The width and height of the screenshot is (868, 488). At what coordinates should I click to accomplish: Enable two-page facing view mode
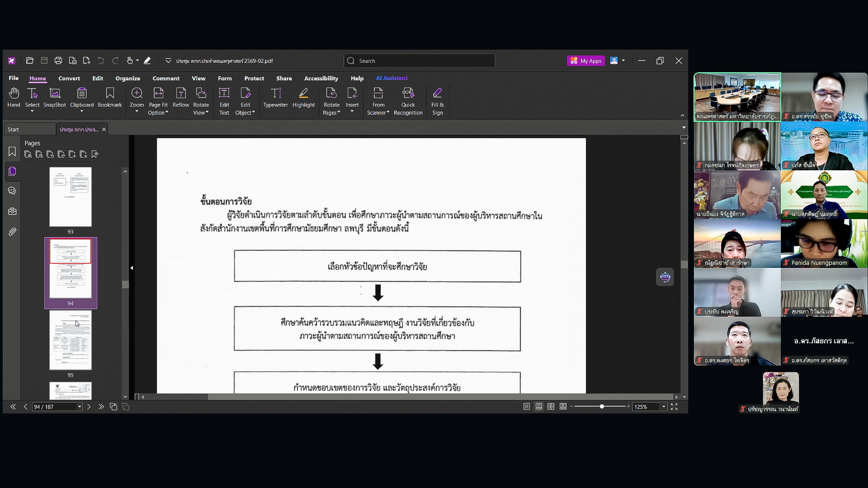coord(551,407)
